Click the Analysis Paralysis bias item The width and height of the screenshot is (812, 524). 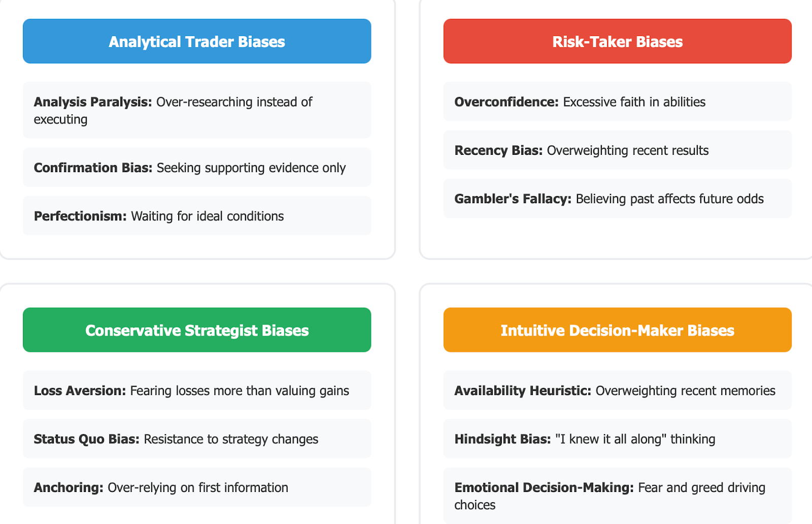pyautogui.click(x=197, y=110)
